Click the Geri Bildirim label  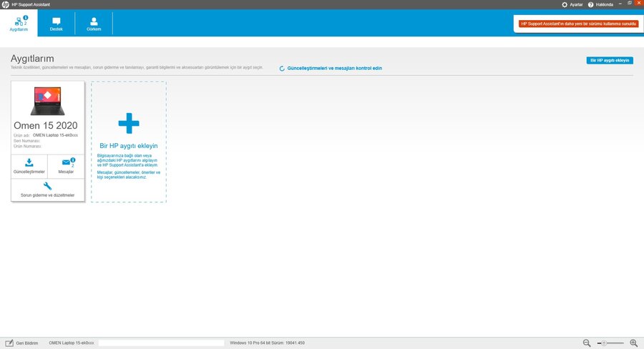pyautogui.click(x=27, y=343)
